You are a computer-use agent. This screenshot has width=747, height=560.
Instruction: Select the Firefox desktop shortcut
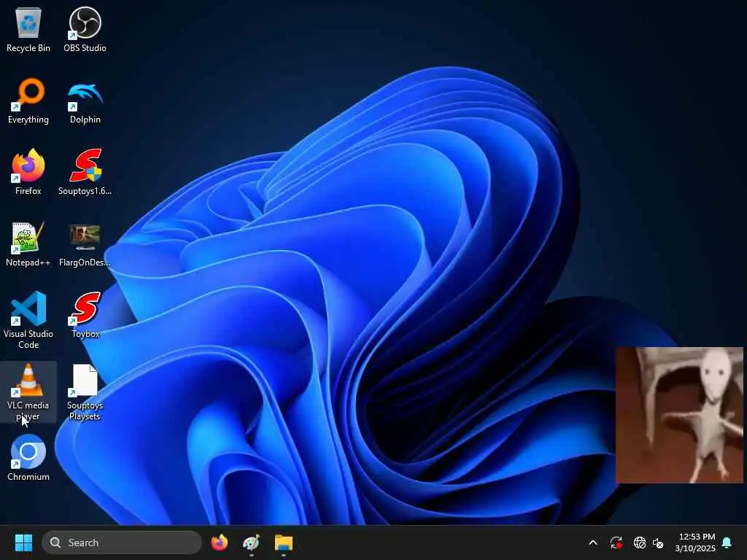click(x=28, y=172)
